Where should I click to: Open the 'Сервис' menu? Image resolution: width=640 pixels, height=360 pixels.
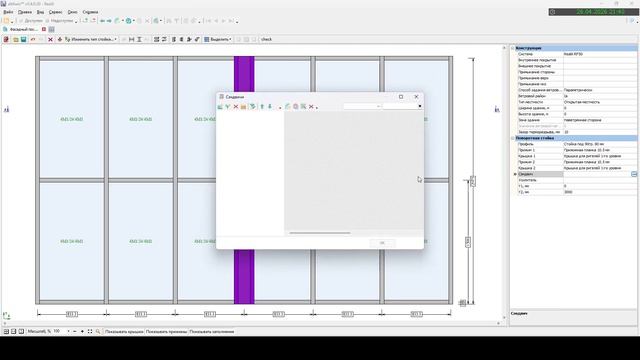pos(56,12)
